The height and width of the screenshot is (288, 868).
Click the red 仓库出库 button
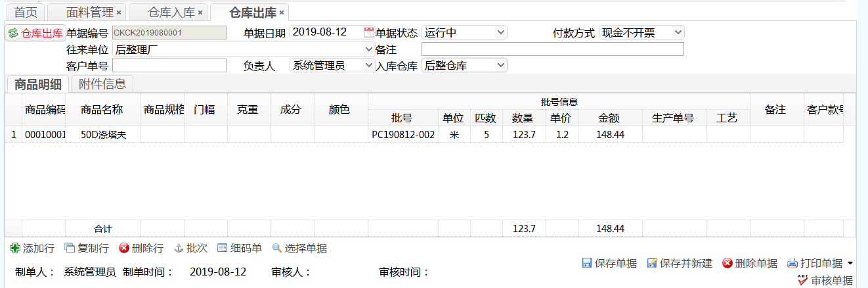click(35, 34)
